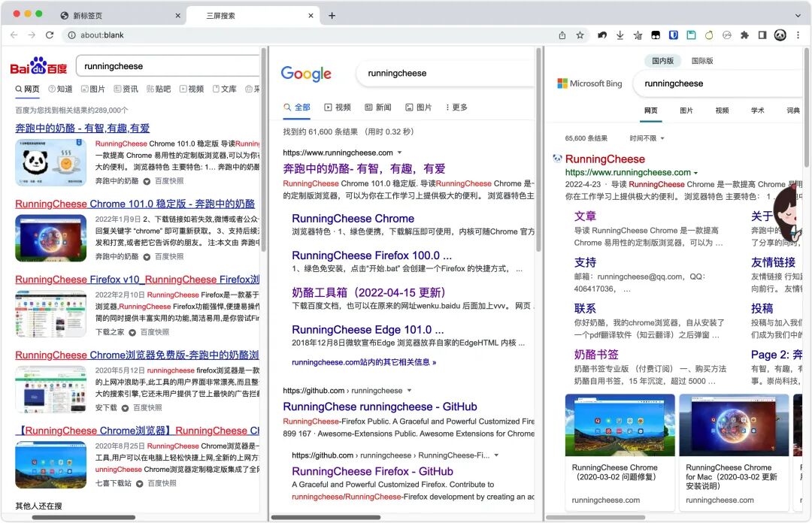Open the Extensions puzzle piece menu
812x523 pixels.
[x=744, y=35]
